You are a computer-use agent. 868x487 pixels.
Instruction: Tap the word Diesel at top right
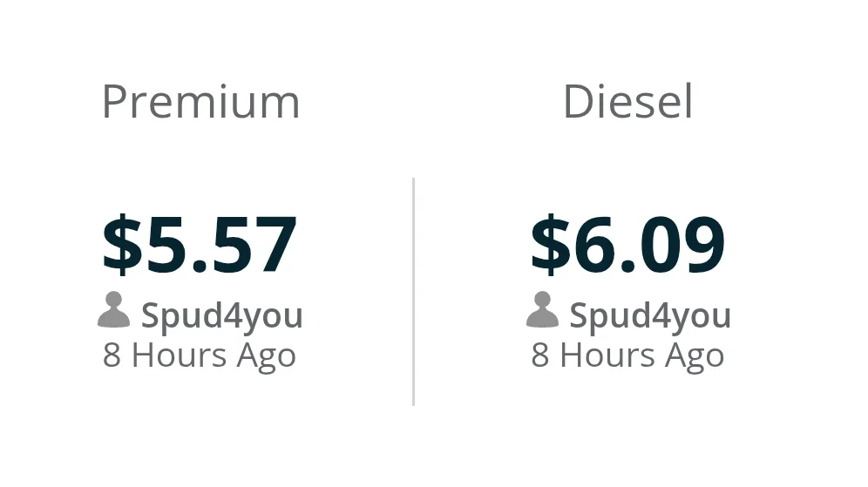[x=627, y=103]
